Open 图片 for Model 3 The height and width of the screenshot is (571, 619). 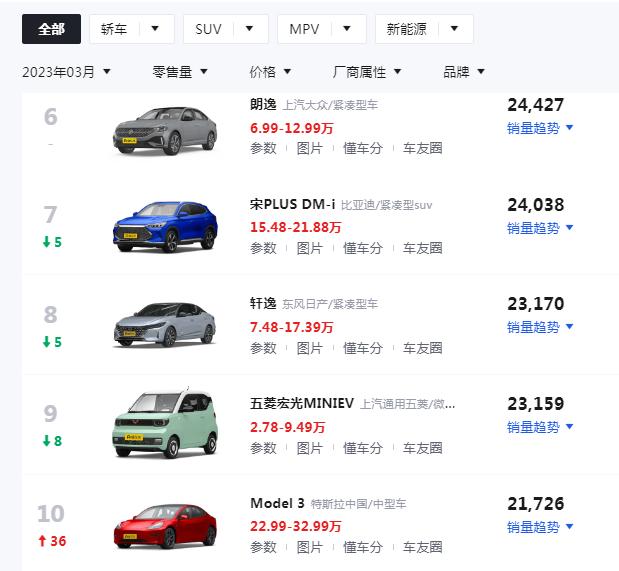pyautogui.click(x=310, y=547)
